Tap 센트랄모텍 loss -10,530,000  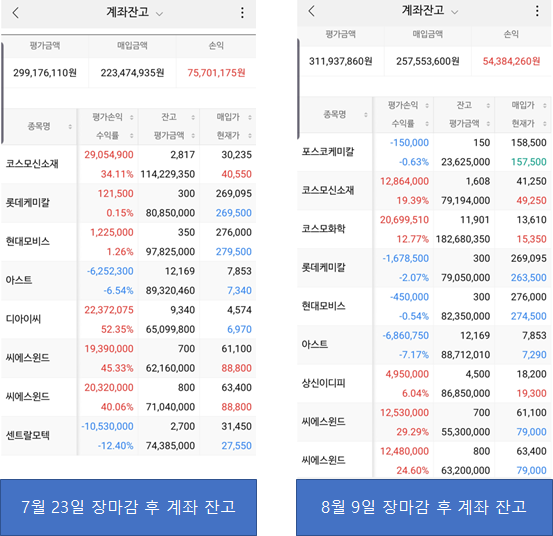[107, 426]
